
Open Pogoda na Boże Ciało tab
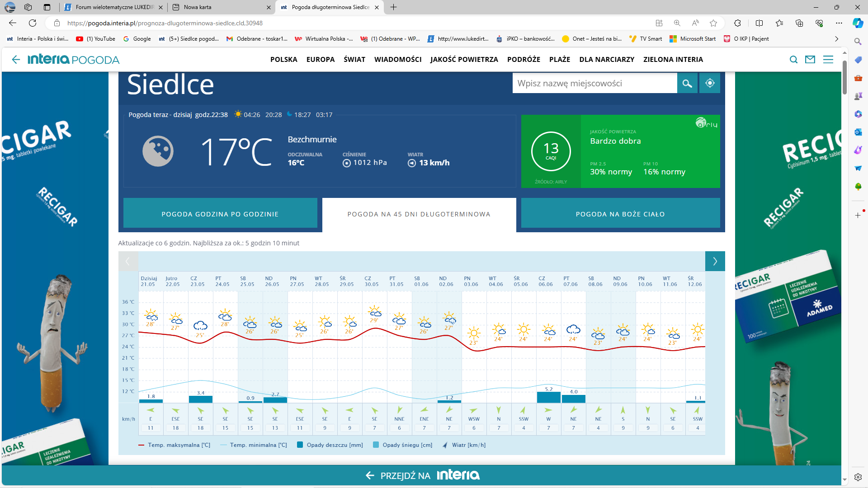620,214
